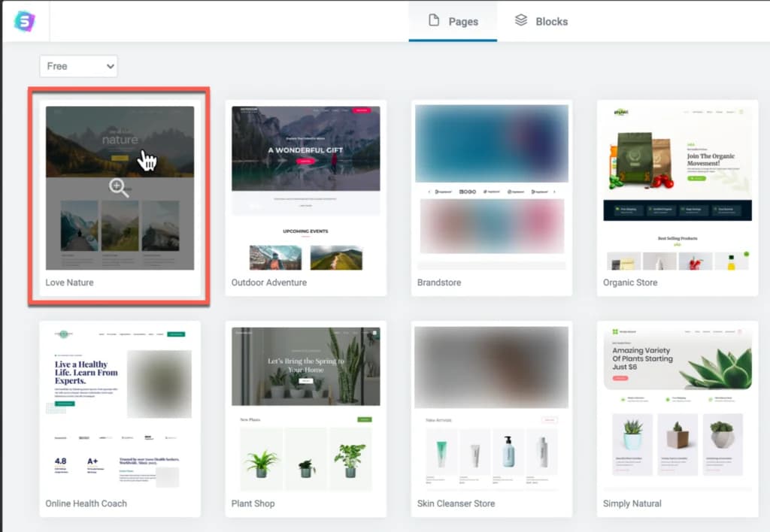Open the Outdoor Adventure template preview
Viewport: 770px width, 532px height.
(x=305, y=188)
